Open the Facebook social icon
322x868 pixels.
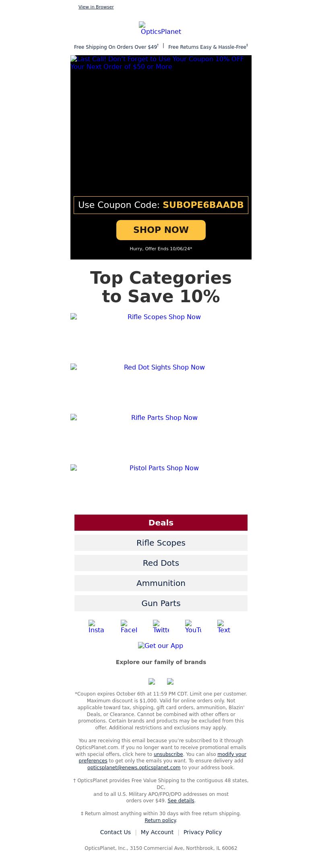tap(129, 627)
